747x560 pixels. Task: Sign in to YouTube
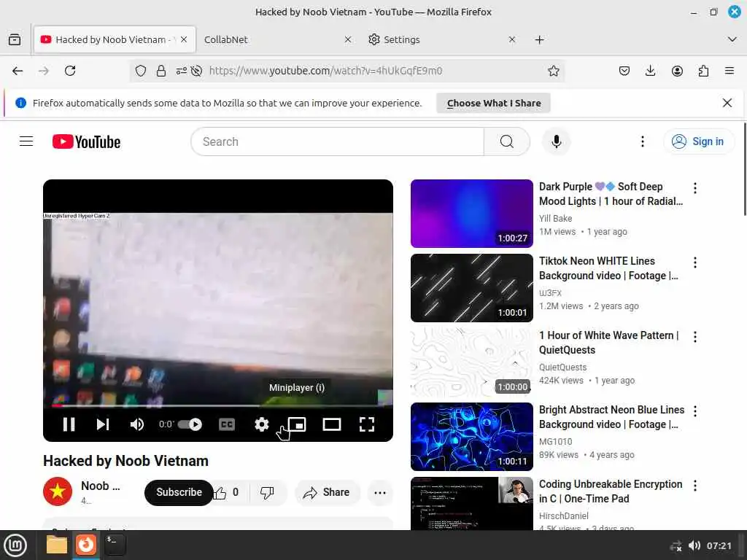click(698, 141)
